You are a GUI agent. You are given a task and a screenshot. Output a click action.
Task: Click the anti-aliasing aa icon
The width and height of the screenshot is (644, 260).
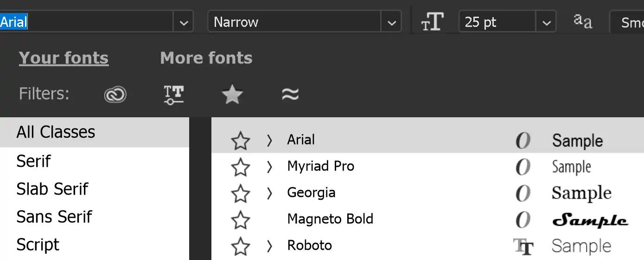[x=583, y=21]
